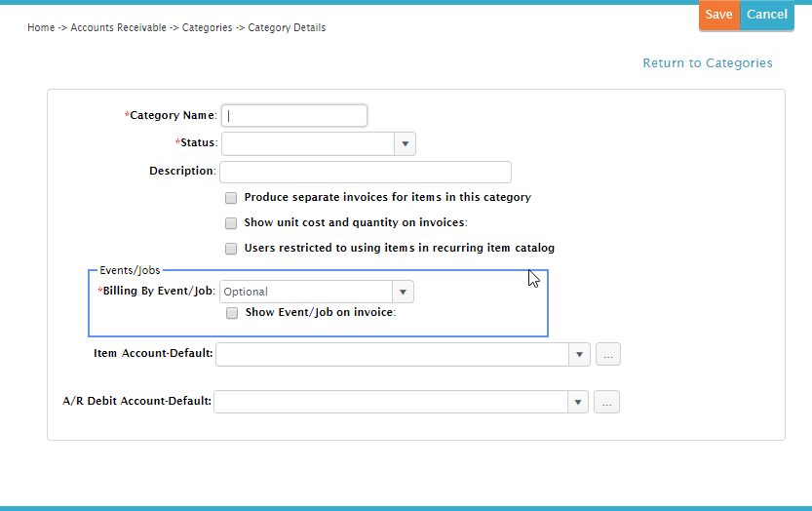812x511 pixels.
Task: Save the category details
Action: pyautogui.click(x=719, y=15)
